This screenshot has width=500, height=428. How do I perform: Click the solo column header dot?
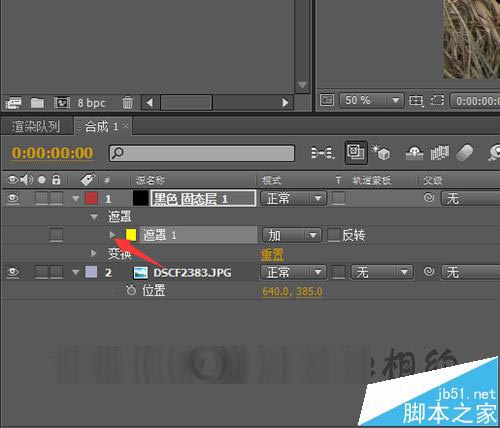pos(42,180)
